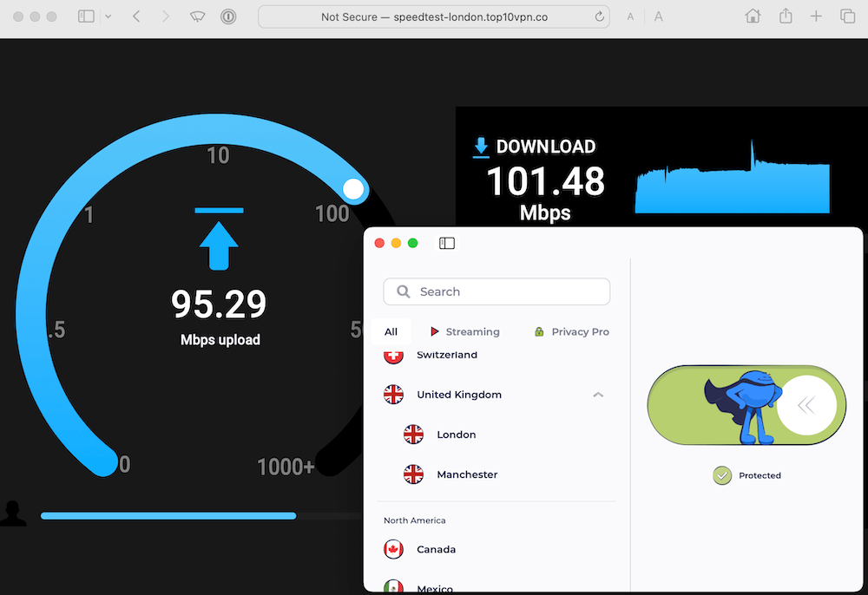Image resolution: width=868 pixels, height=595 pixels.
Task: Select Switzerland server location
Action: (496, 355)
